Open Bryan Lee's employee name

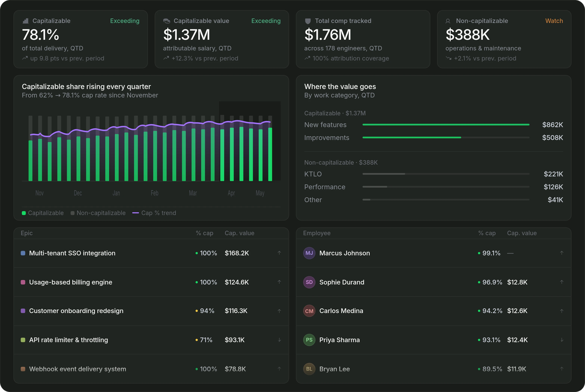coord(335,369)
